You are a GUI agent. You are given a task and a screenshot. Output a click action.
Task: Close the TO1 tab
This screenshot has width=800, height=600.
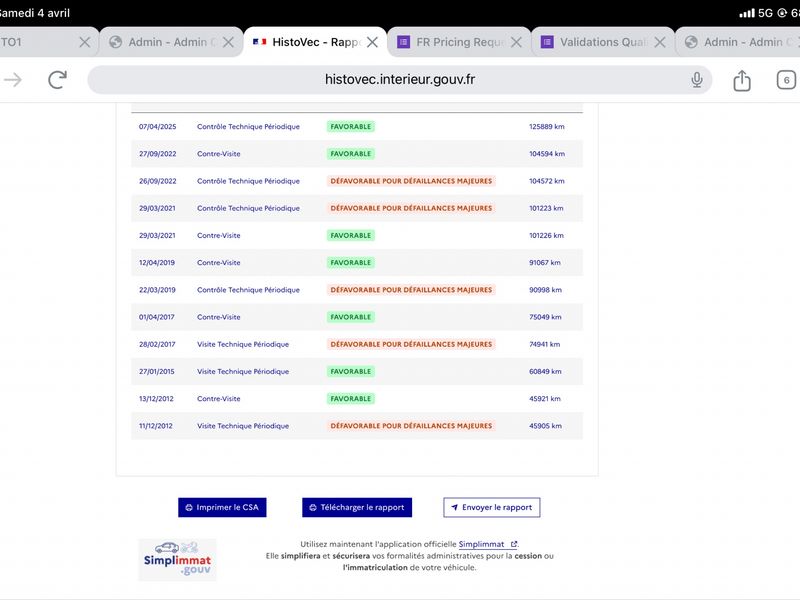click(x=85, y=42)
